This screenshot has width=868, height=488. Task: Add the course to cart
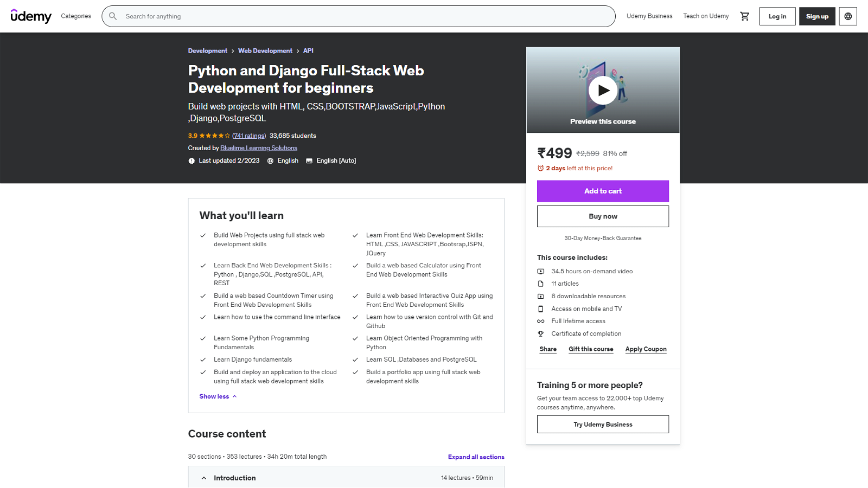603,191
